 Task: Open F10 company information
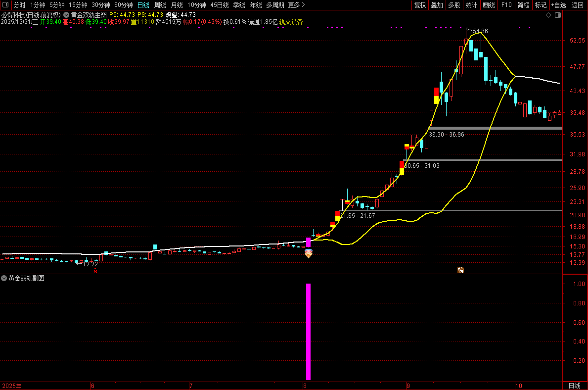click(506, 5)
